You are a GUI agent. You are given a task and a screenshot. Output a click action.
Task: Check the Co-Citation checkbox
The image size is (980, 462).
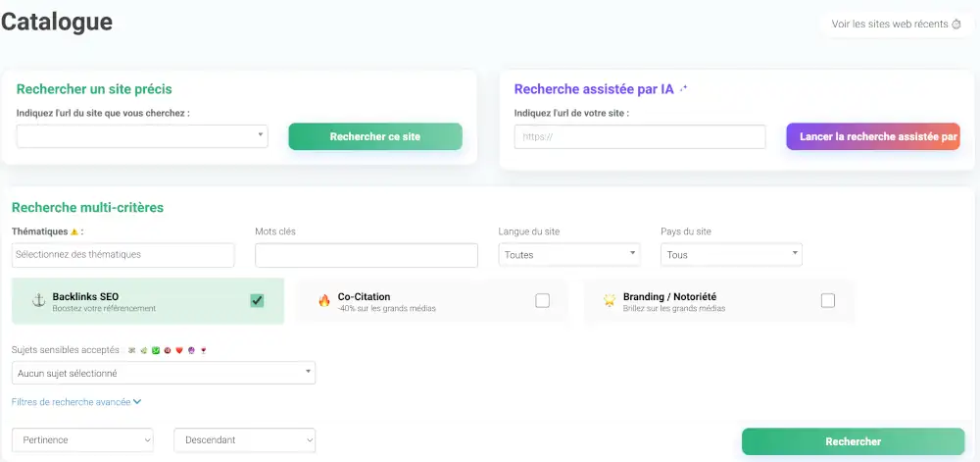[x=543, y=301]
